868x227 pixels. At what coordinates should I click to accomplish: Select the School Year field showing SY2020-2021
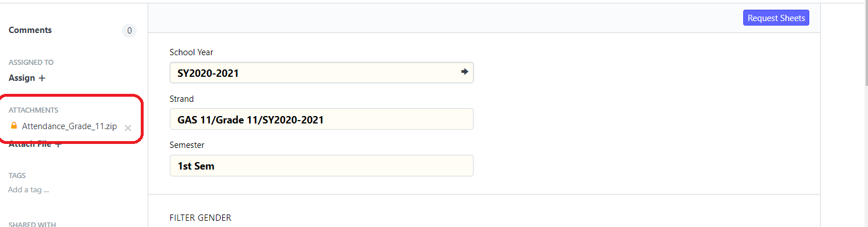[x=321, y=73]
